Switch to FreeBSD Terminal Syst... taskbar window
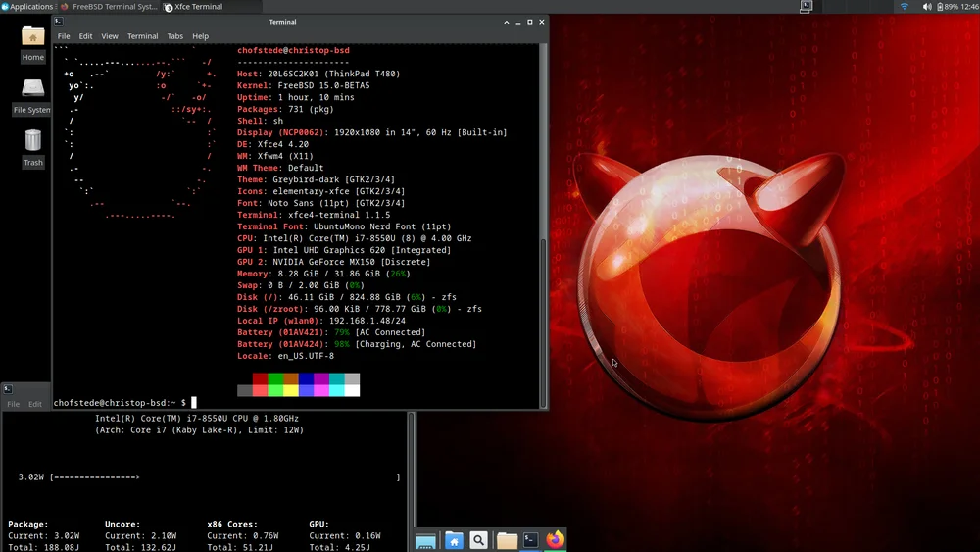The height and width of the screenshot is (552, 980). tap(109, 6)
